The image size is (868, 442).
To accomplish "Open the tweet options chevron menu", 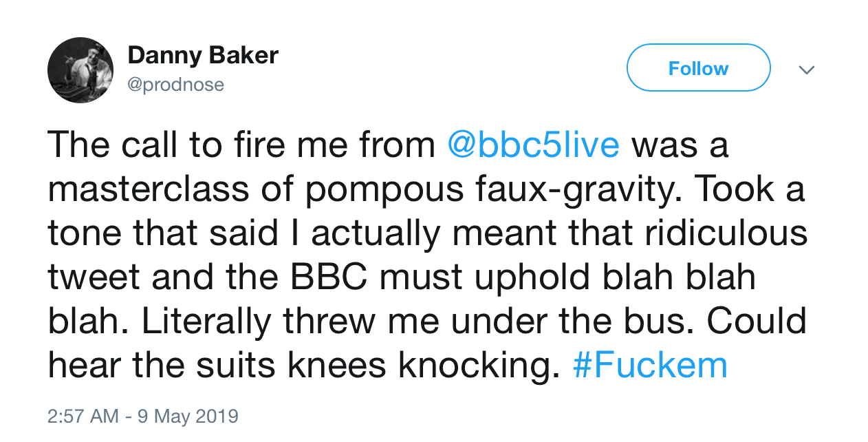I will click(806, 70).
